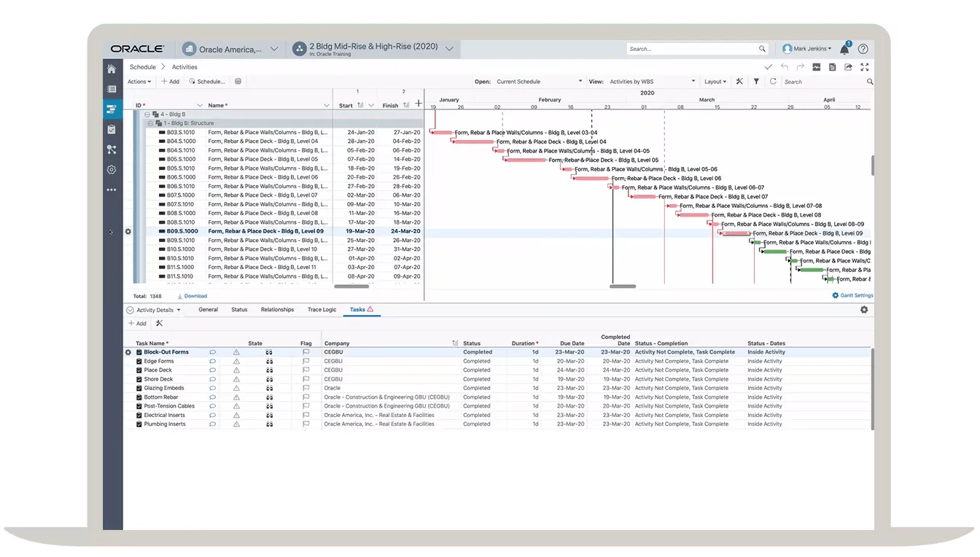Viewport: 980px width, 557px height.
Task: Click the horizontal scrollbar under Gantt chart
Action: pos(623,287)
